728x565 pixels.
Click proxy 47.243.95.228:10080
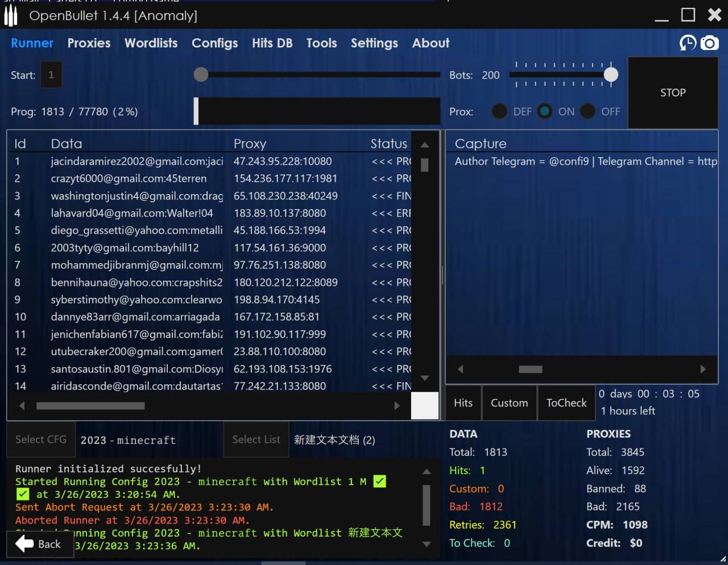coord(283,161)
